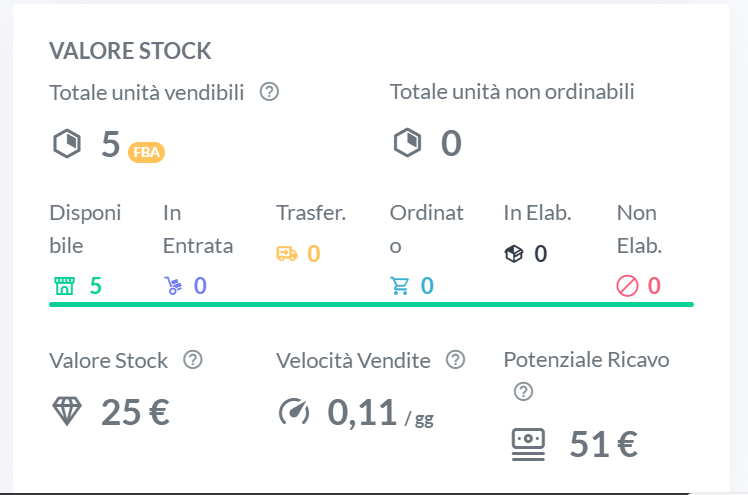Click the potential revenue money icon
Screen dimensions: 748x495
(x=527, y=444)
